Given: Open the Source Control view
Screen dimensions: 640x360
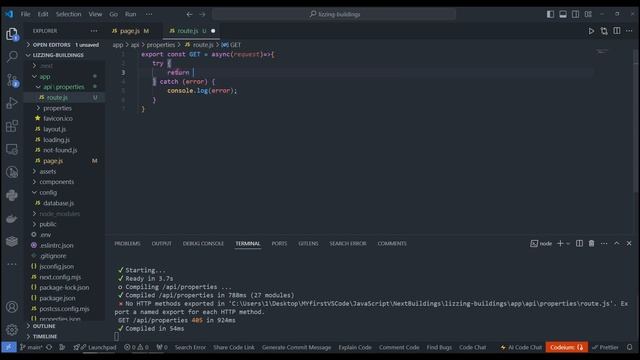Looking at the screenshot, I should coord(12,80).
